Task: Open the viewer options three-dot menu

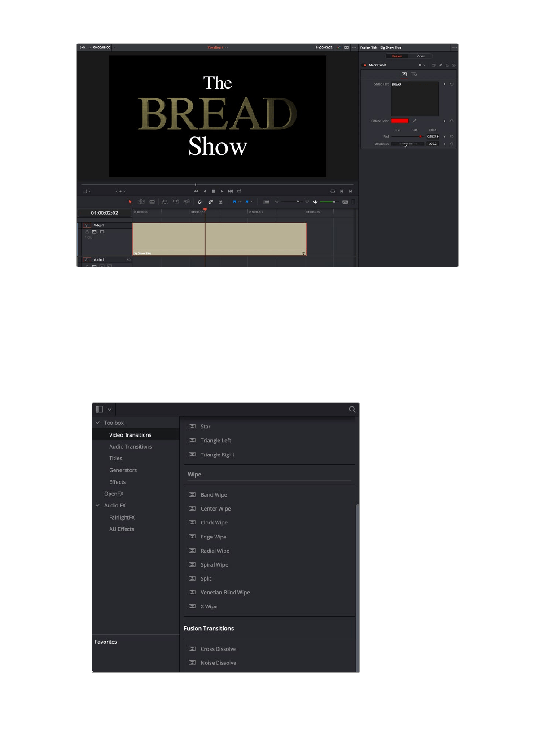Action: click(x=354, y=48)
